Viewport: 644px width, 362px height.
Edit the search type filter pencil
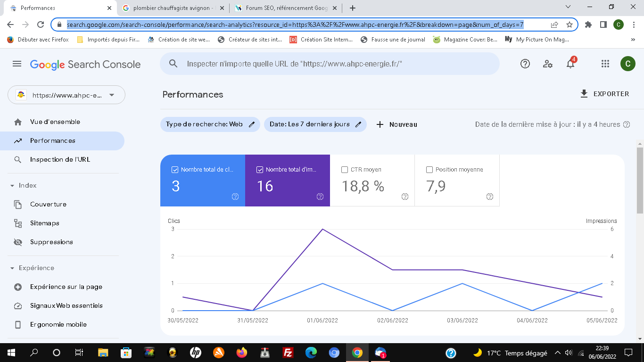pyautogui.click(x=252, y=124)
